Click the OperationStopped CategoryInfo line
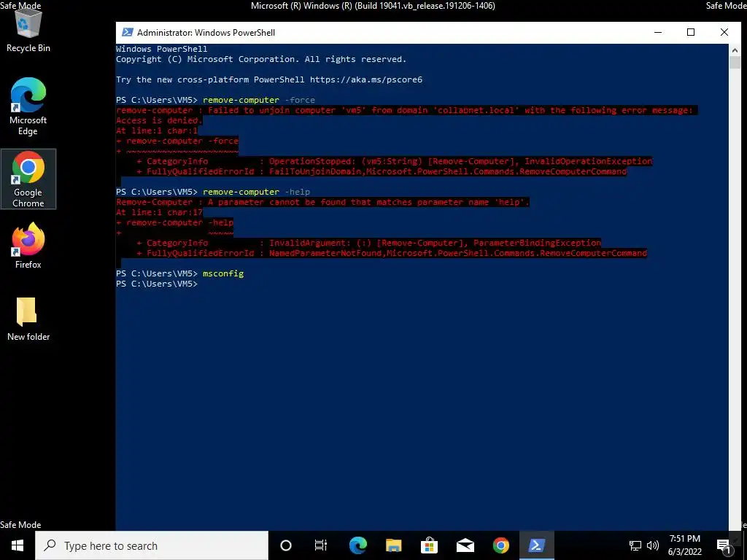This screenshot has width=747, height=560. tap(395, 161)
